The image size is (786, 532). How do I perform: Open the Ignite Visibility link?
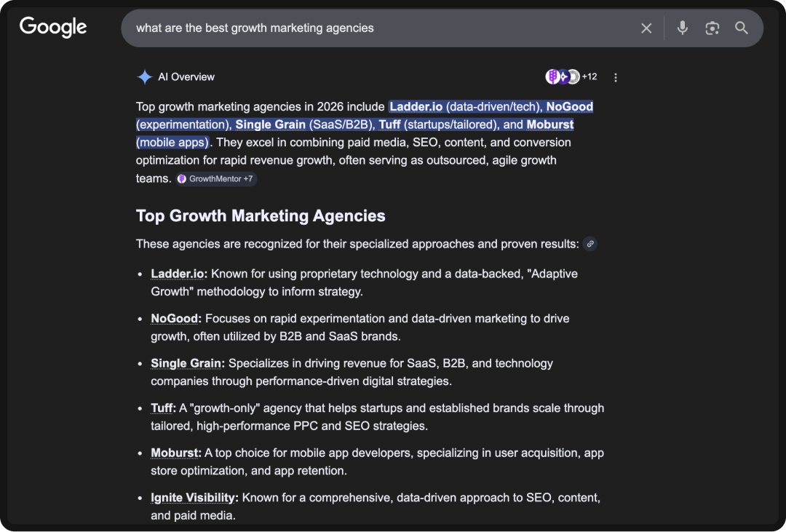coord(192,497)
